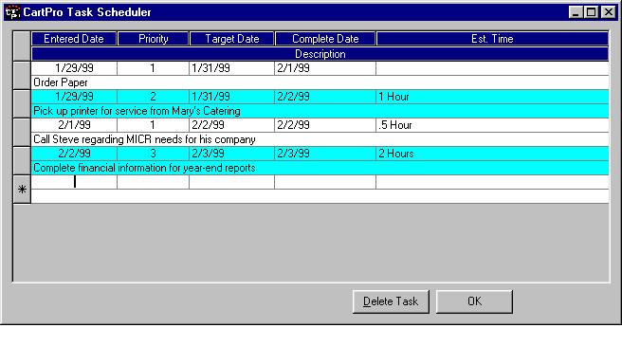Select row selector for Pick up printer task
Screen dimensions: 622x364
coord(22,104)
